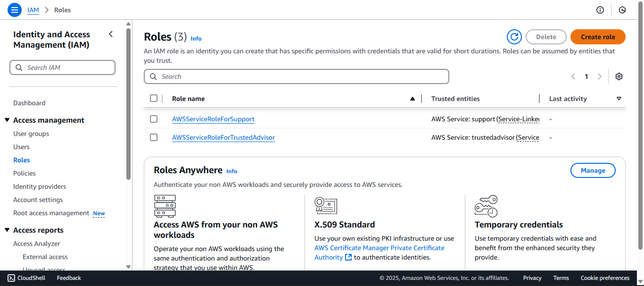Click the CloudShell terminal icon
Viewport: 644px width, 286px height.
tap(11, 278)
